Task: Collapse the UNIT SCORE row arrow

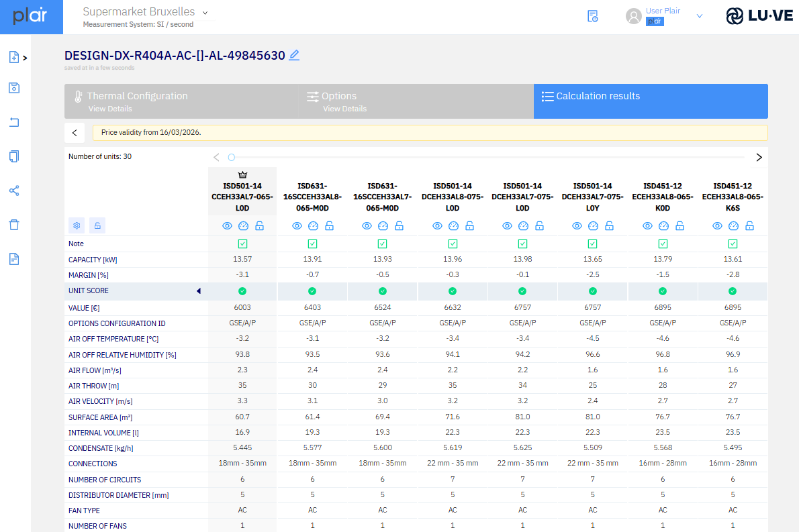Action: pyautogui.click(x=199, y=291)
